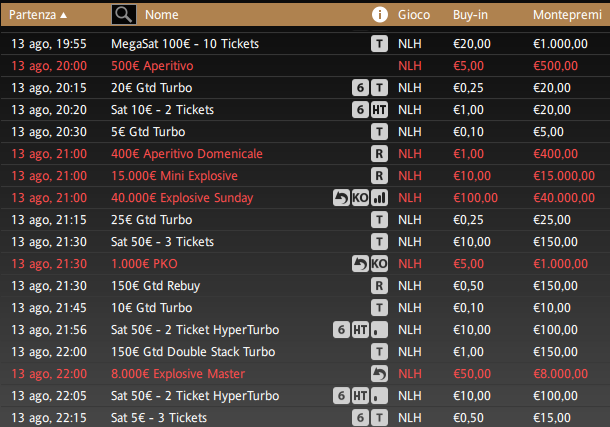Click the HT badge on Sat 10€ - 2 Tickets
The image size is (610, 427).
pos(379,110)
